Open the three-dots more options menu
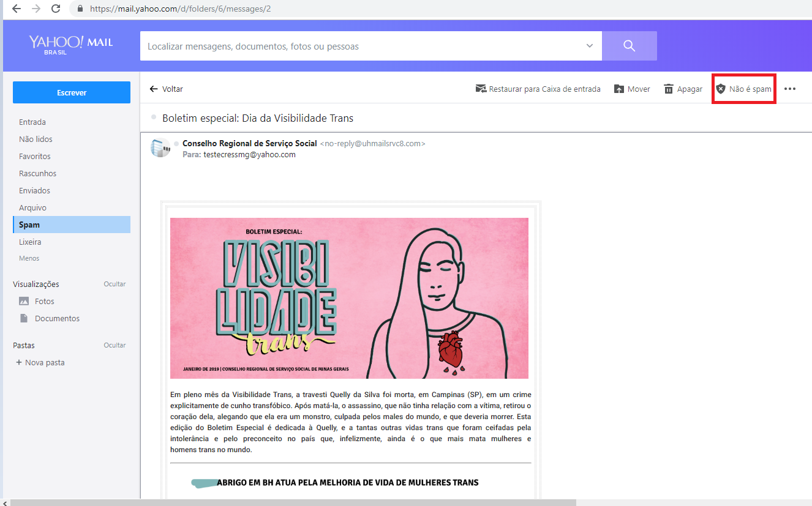The width and height of the screenshot is (812, 506). 790,89
